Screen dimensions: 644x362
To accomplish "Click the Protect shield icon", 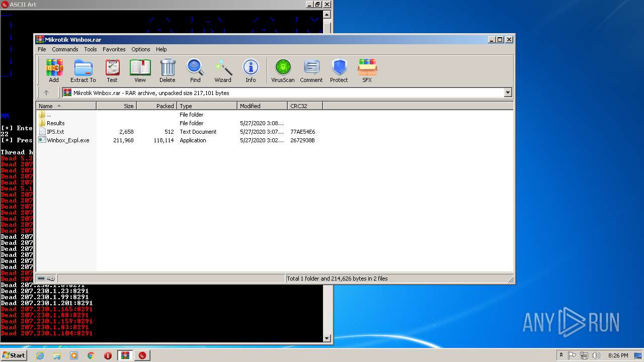I will pyautogui.click(x=339, y=70).
